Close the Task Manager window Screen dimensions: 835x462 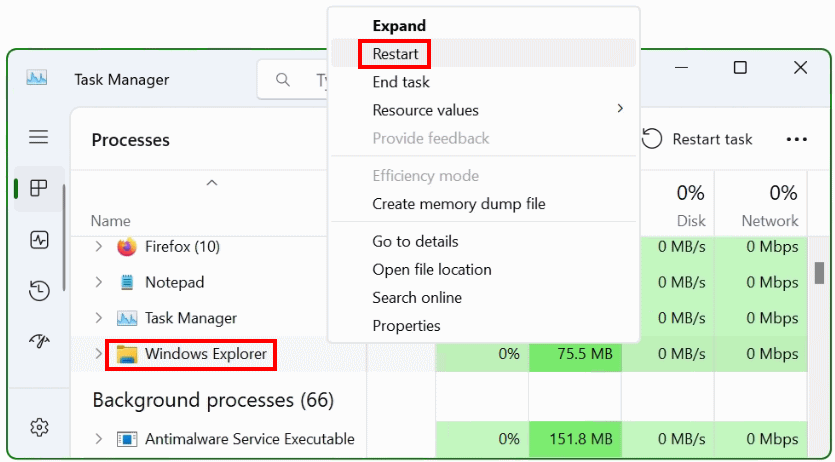tap(800, 68)
